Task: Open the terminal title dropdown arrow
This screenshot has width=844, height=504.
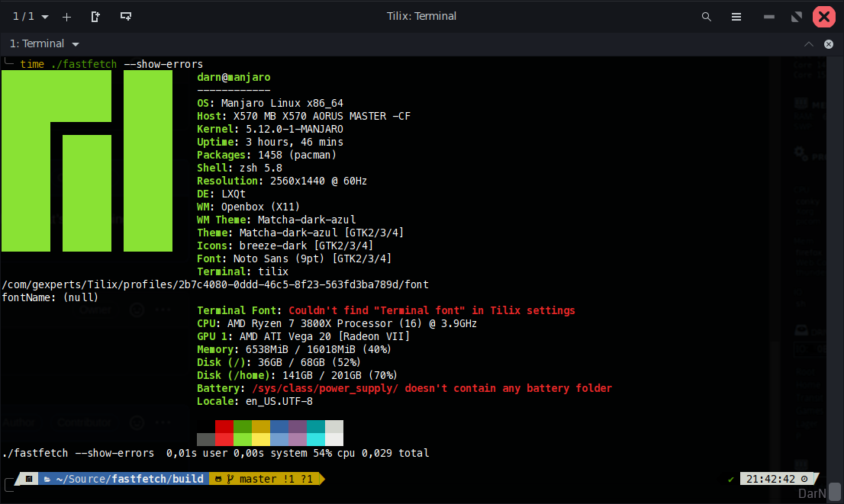Action: (73, 43)
